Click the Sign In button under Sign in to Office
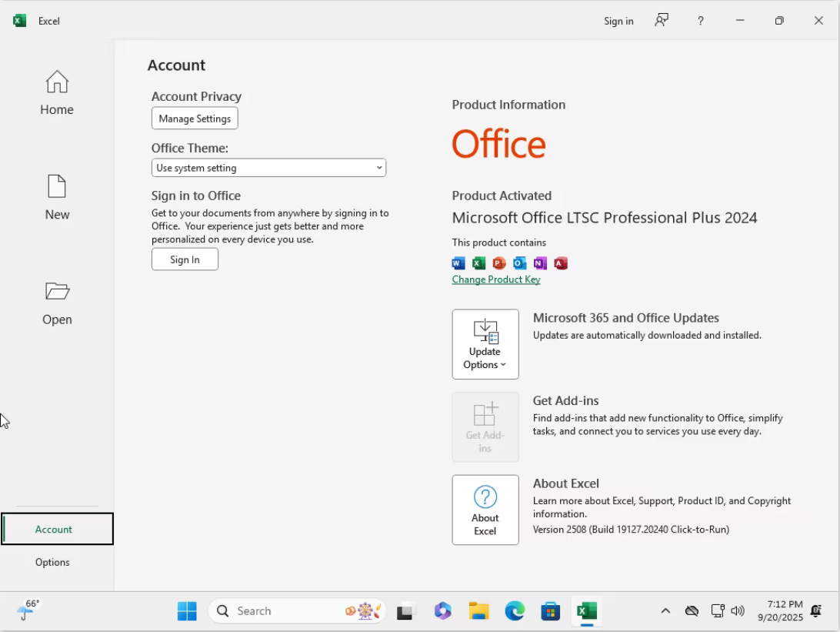The height and width of the screenshot is (632, 840). pos(185,259)
